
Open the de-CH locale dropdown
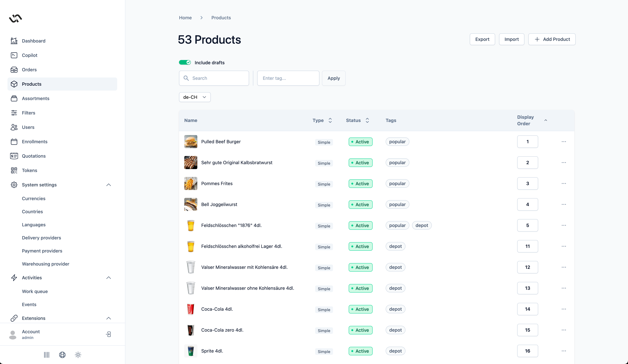[195, 97]
